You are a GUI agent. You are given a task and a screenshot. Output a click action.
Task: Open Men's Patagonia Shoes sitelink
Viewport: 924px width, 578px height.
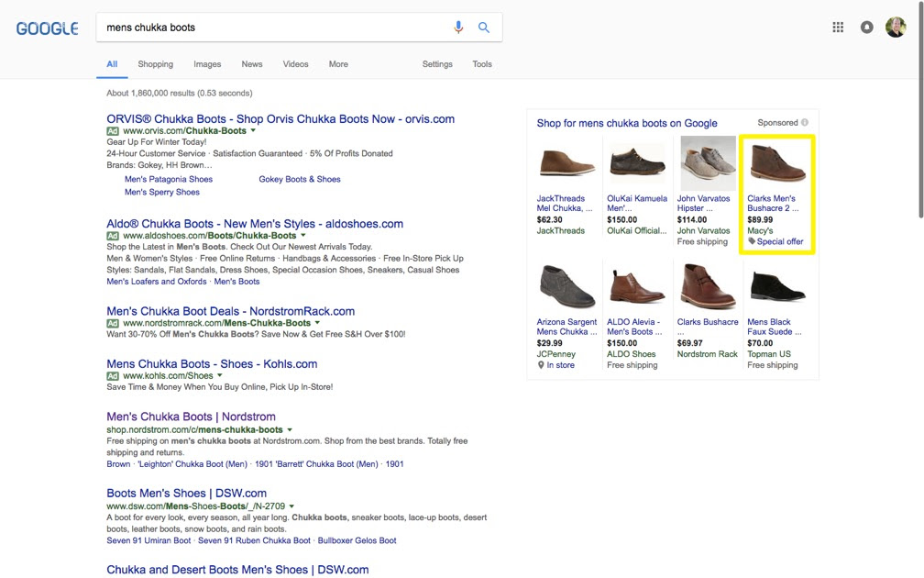point(169,179)
